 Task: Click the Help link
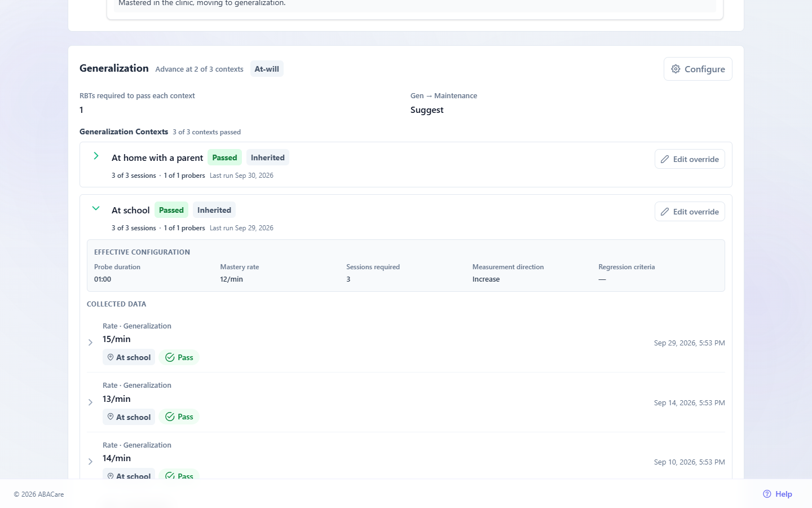pyautogui.click(x=778, y=494)
